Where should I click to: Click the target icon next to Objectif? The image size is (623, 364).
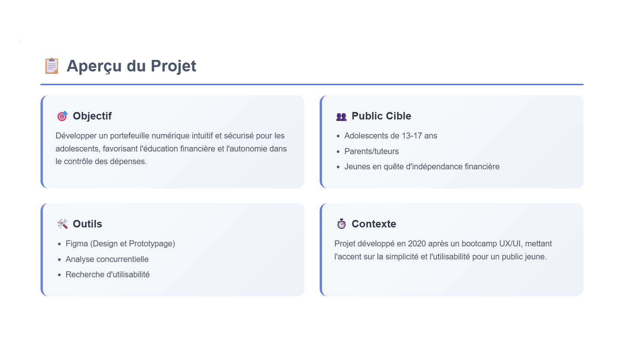[x=62, y=116]
